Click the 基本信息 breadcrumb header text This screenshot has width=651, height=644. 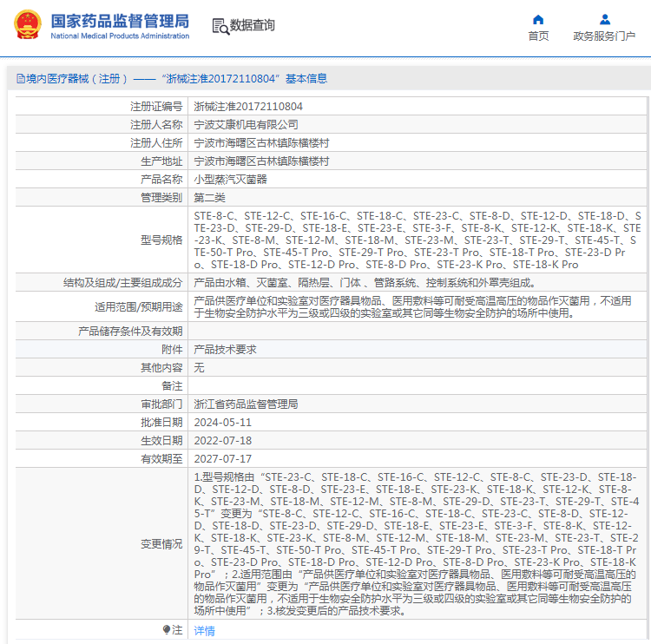pyautogui.click(x=306, y=78)
